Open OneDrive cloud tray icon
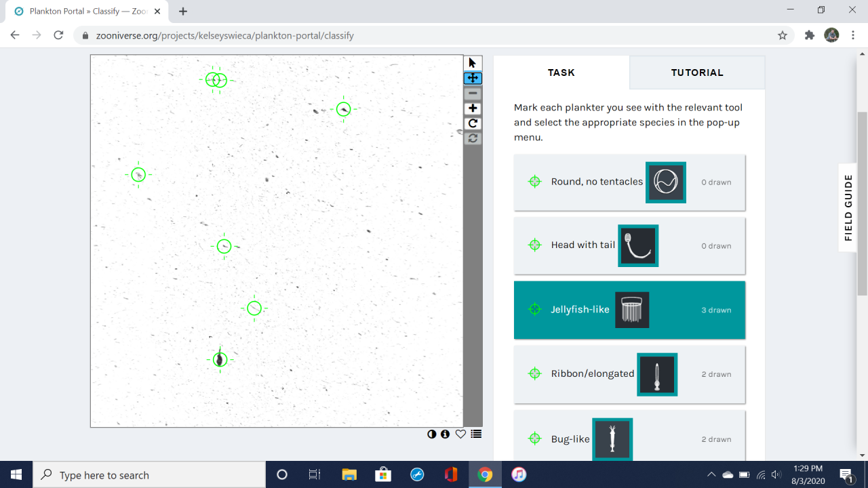Viewport: 868px width, 488px height. click(728, 474)
